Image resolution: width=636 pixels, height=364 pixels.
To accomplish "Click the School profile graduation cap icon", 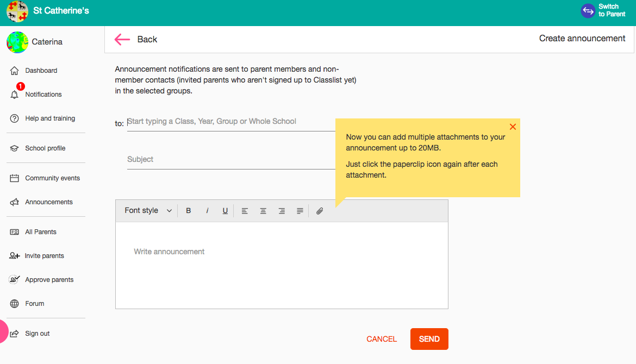I will 14,148.
